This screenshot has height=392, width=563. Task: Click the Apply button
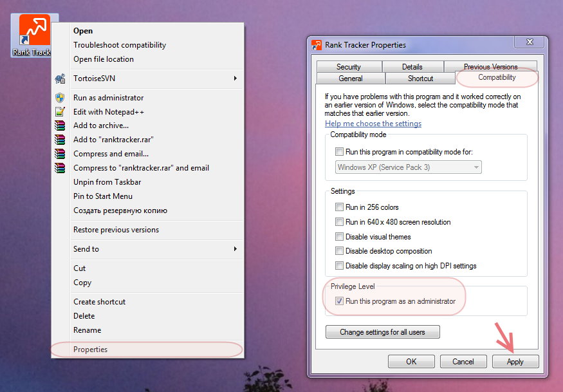(515, 362)
